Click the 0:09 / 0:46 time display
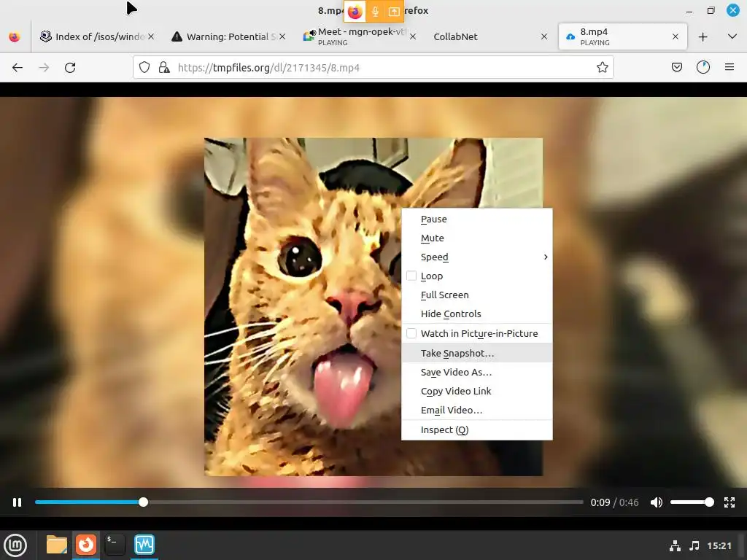The height and width of the screenshot is (560, 747). click(x=614, y=502)
